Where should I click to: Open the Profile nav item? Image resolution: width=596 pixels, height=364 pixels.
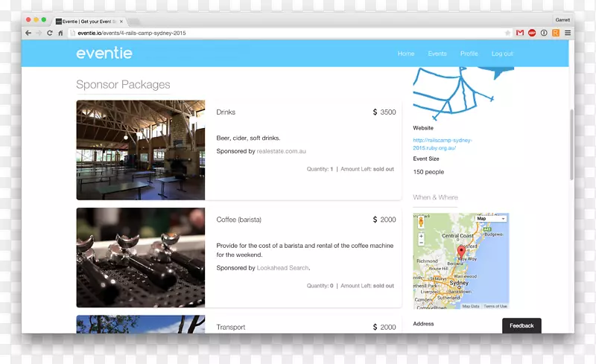click(469, 54)
